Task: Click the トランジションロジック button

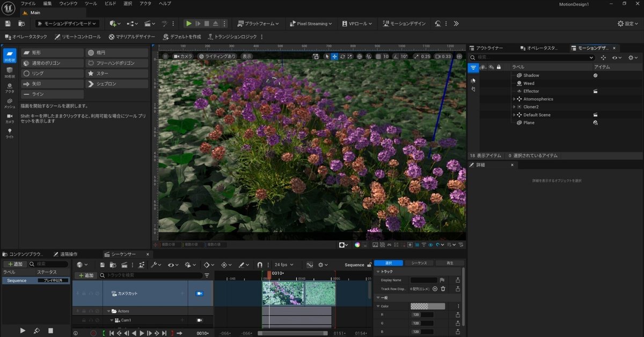Action: coord(232,36)
